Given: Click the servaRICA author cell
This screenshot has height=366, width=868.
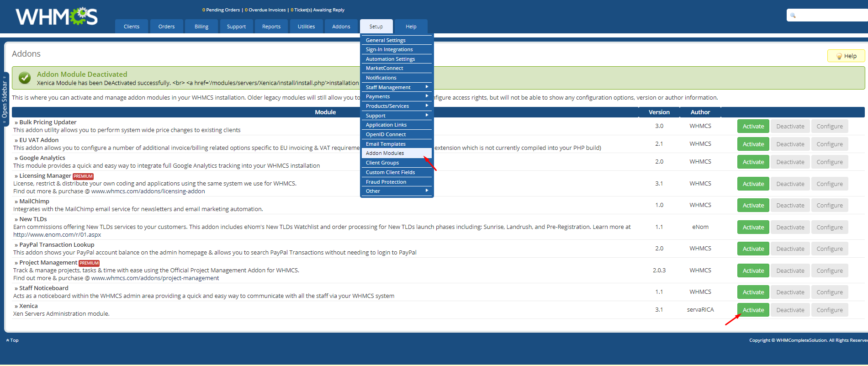Looking at the screenshot, I should pos(700,309).
